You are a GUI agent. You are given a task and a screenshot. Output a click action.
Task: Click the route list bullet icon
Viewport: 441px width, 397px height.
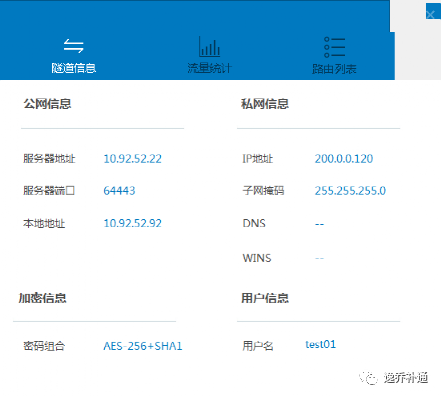pyautogui.click(x=334, y=47)
